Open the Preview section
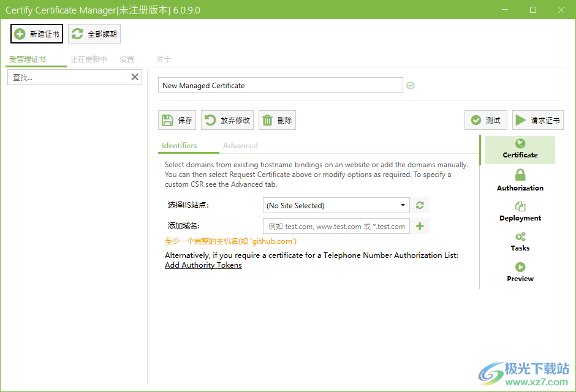Image resolution: width=576 pixels, height=392 pixels. (520, 272)
